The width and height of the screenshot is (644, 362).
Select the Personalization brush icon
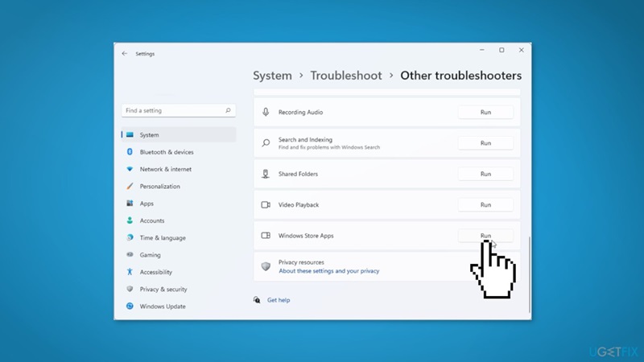pos(130,187)
